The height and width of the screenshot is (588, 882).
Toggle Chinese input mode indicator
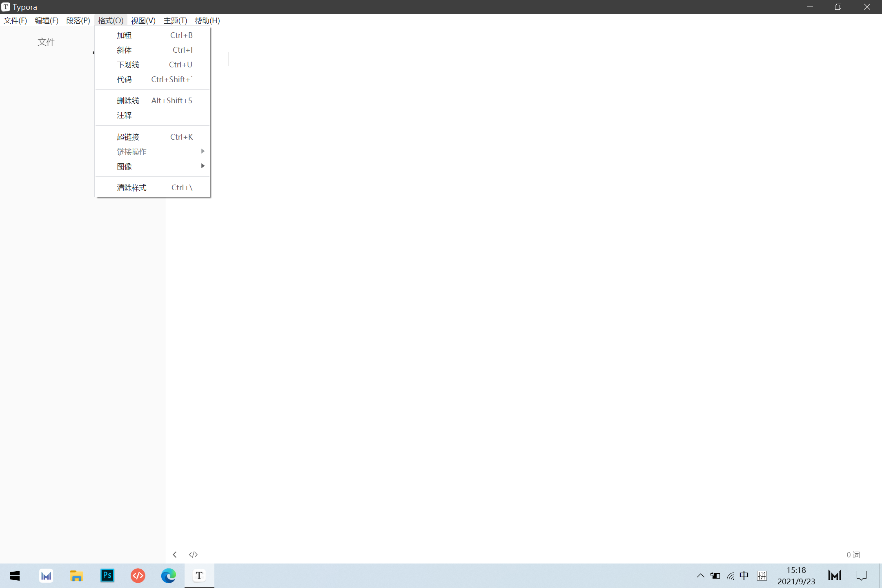tap(744, 576)
